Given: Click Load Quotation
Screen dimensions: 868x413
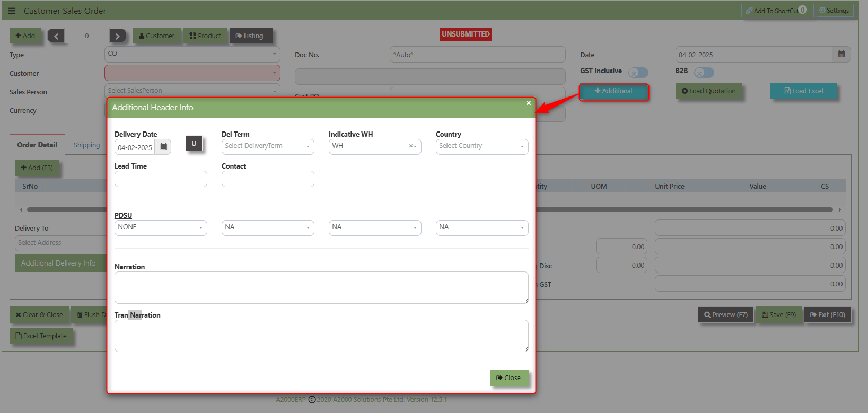Looking at the screenshot, I should click(709, 91).
